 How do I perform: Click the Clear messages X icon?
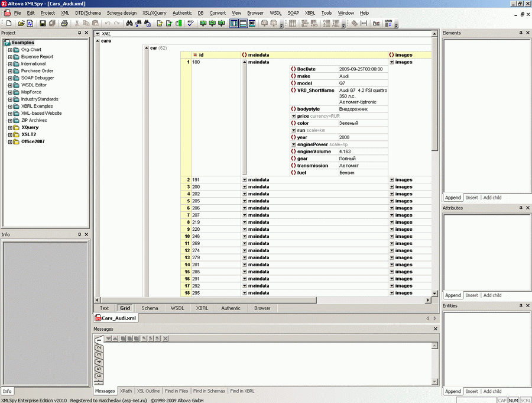166,338
